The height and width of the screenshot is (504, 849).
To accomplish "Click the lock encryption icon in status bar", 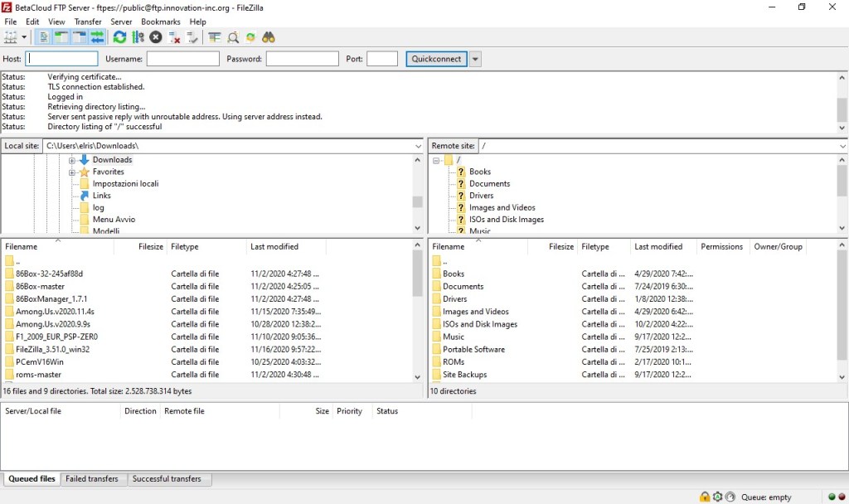I will coord(704,497).
